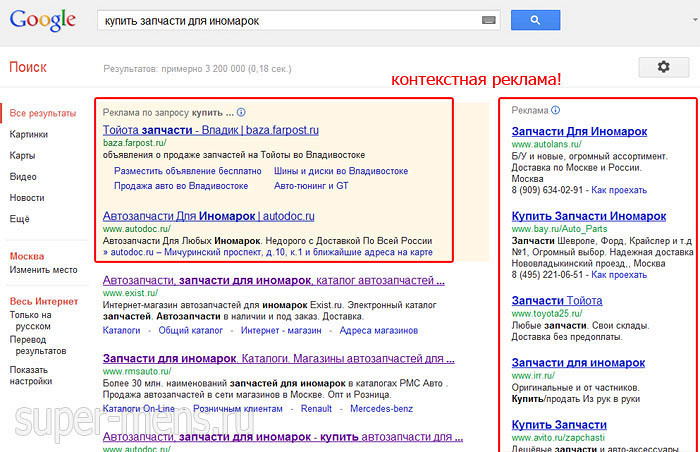Choose 'Перевод результатов' option
This screenshot has height=452, width=700.
pos(38,345)
